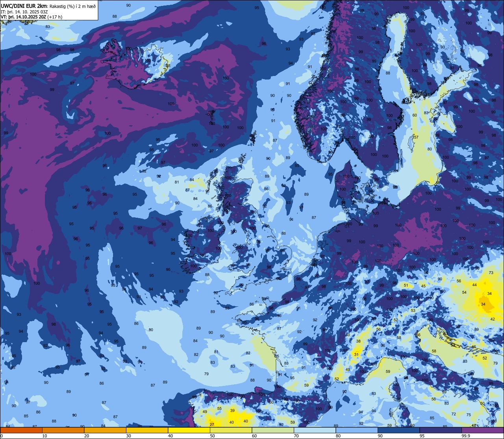Click the legend tick label "99.9"
Image resolution: width=504 pixels, height=439 pixels.
[x=465, y=436]
